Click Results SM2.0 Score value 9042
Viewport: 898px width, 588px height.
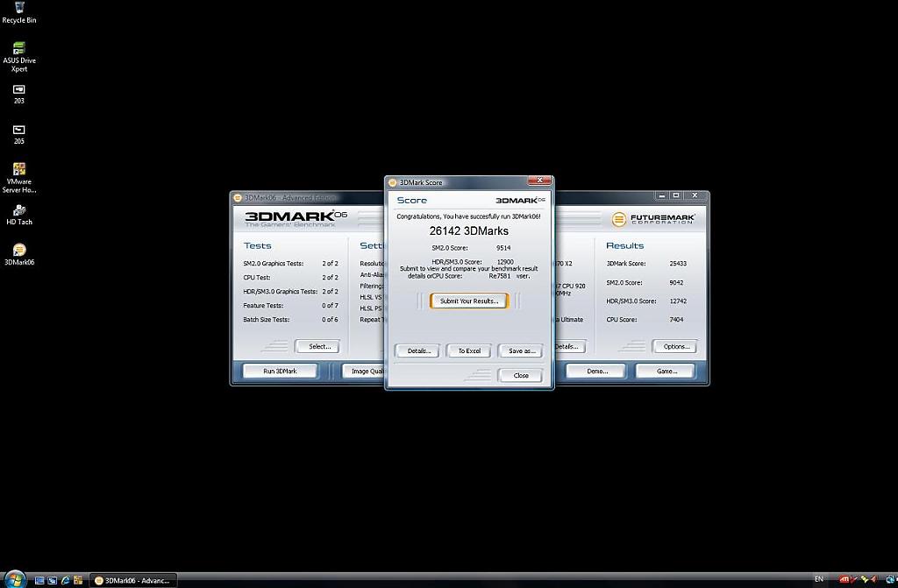tap(676, 282)
